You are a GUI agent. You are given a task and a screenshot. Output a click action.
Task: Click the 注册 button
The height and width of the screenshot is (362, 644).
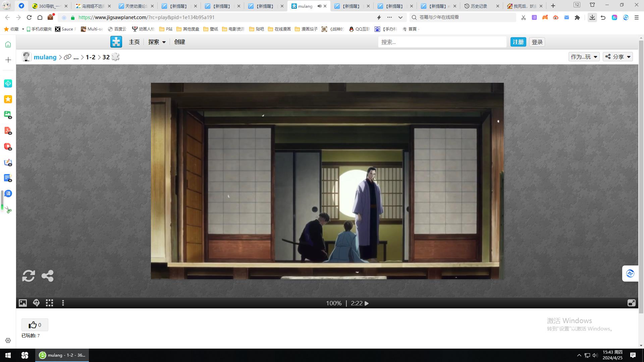click(518, 42)
